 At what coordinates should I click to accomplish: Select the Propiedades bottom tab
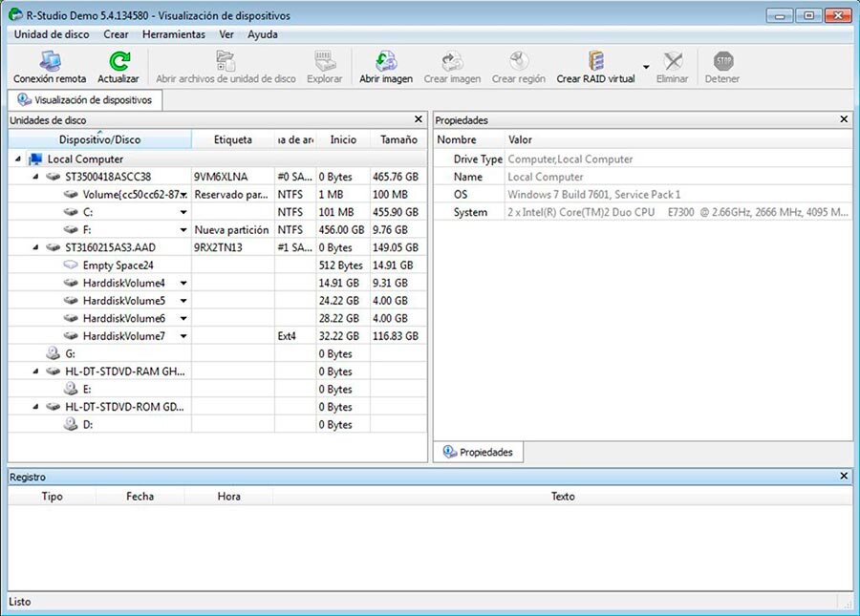478,452
